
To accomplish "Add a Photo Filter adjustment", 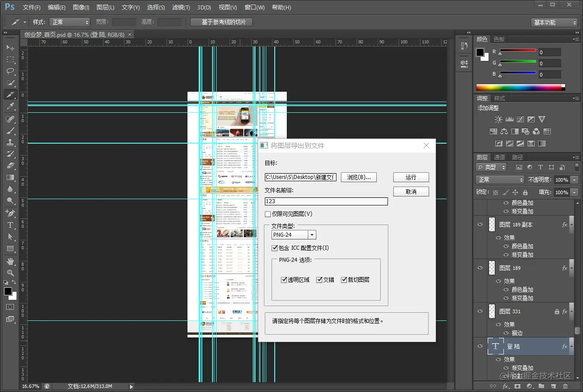I will pos(525,132).
